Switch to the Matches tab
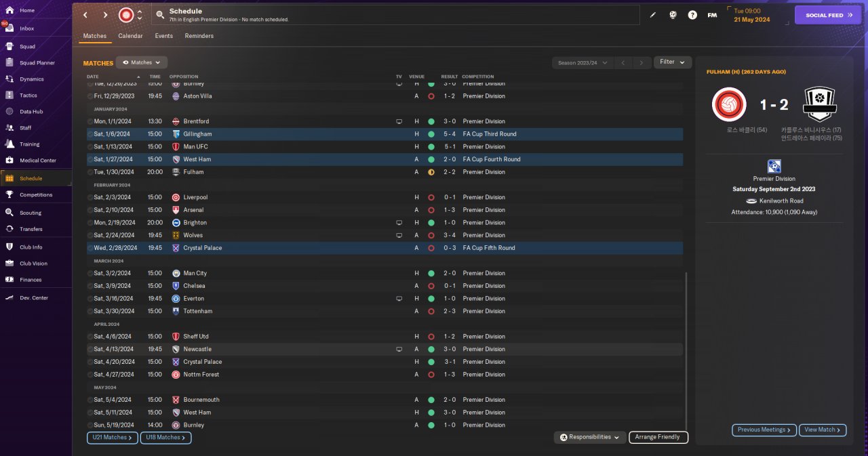 pos(95,36)
